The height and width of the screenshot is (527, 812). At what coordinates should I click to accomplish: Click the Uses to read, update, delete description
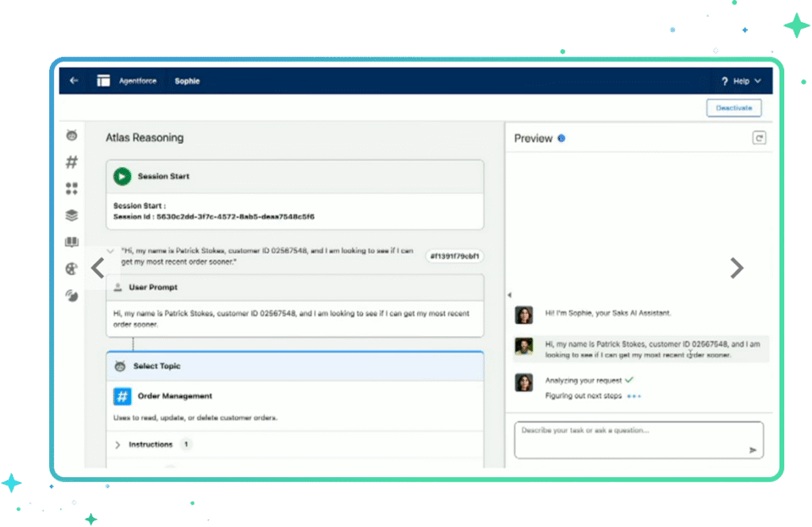pos(195,418)
